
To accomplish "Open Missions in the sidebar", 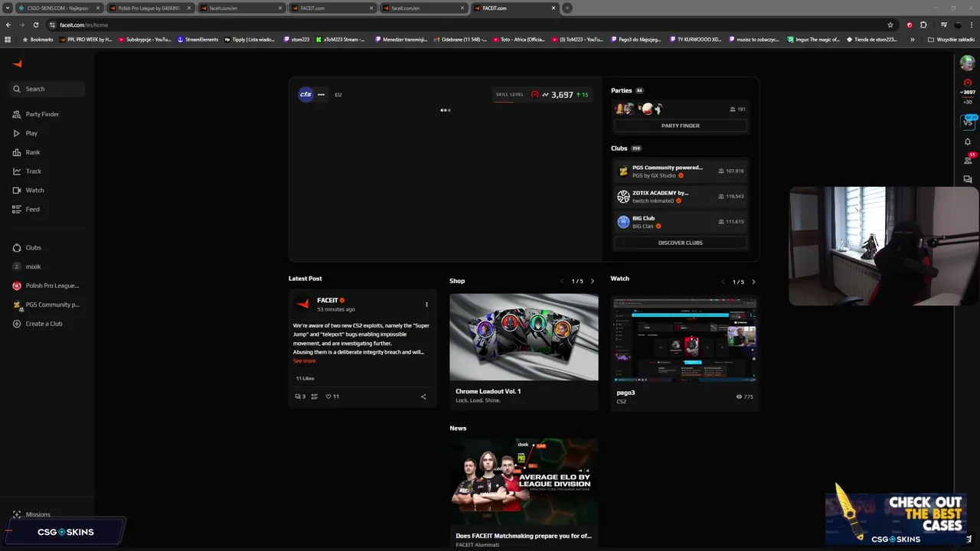I will (38, 514).
